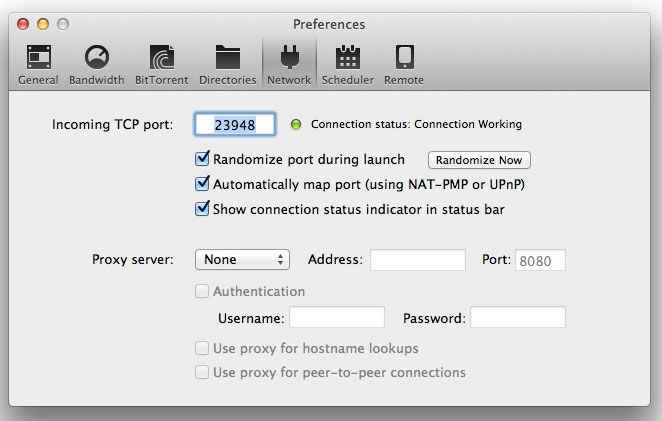Expand the Proxy server dropdown

242,260
